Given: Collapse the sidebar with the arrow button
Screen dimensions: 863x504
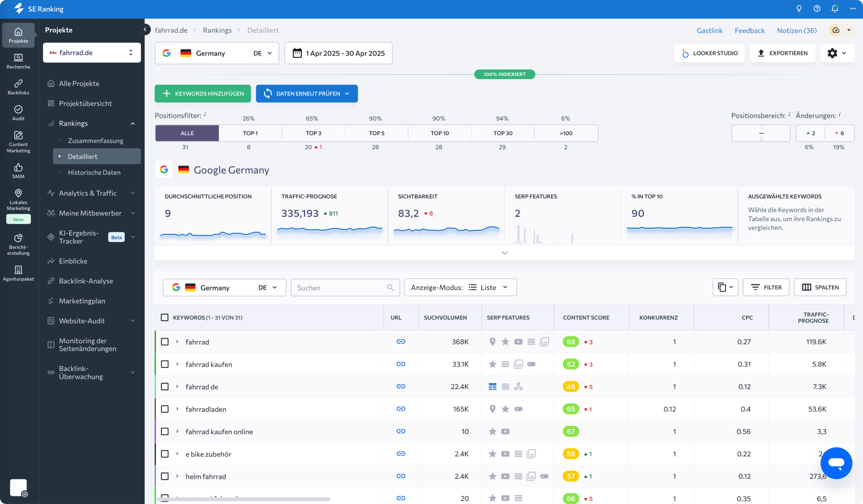Looking at the screenshot, I should click(145, 29).
